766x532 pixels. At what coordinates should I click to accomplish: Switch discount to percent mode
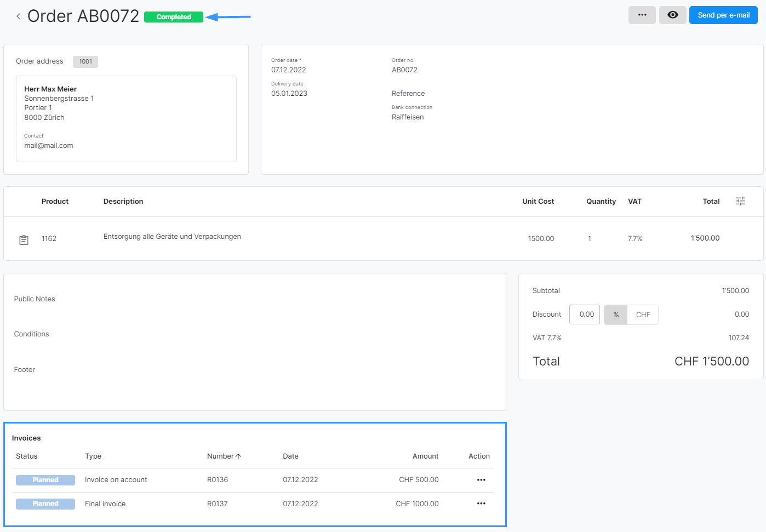point(616,314)
